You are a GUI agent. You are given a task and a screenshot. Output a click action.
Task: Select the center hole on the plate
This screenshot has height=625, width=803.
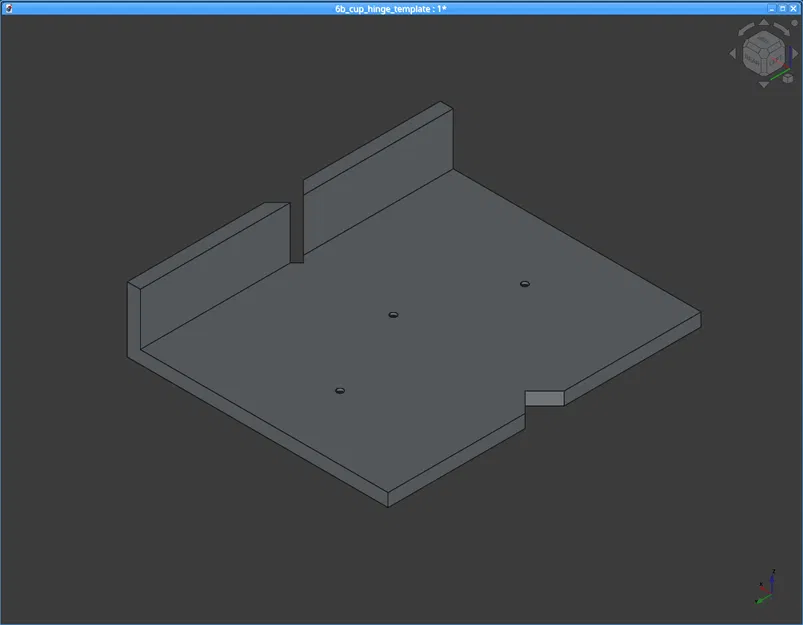pos(393,316)
